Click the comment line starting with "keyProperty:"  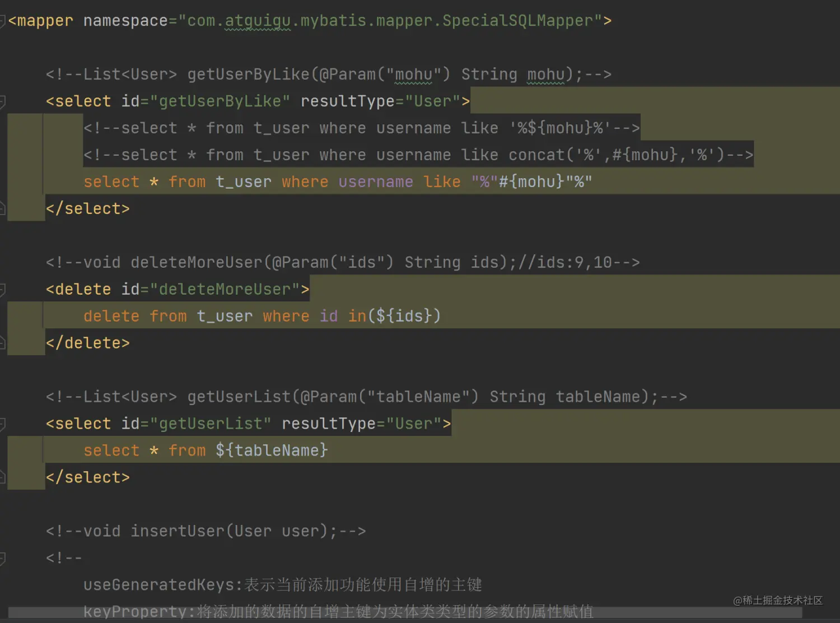coord(338,611)
